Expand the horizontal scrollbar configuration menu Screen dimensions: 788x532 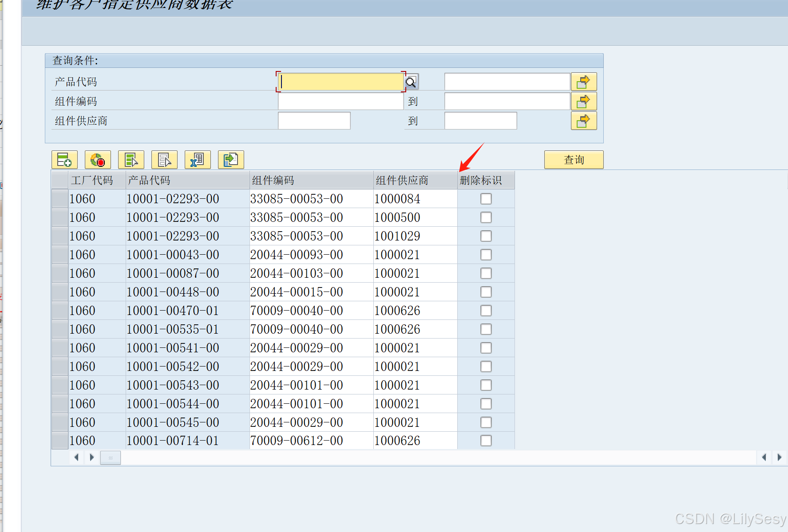[110, 457]
